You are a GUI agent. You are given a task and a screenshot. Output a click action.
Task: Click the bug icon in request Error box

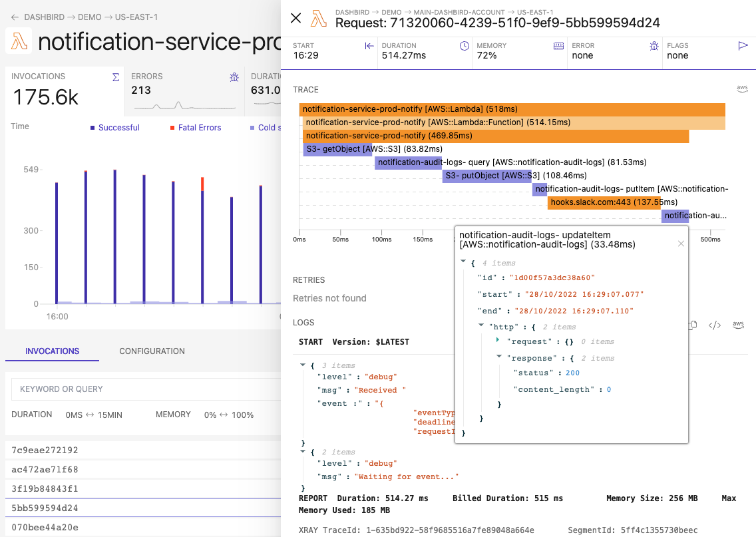654,46
